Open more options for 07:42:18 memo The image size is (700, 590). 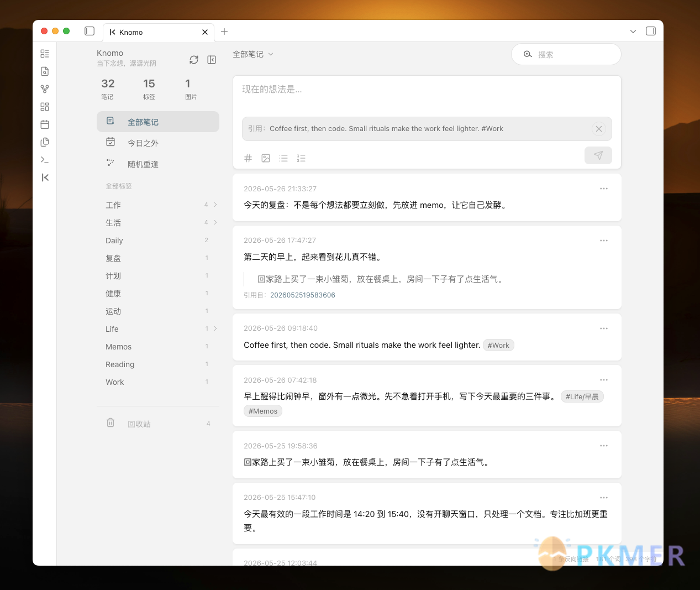[604, 380]
